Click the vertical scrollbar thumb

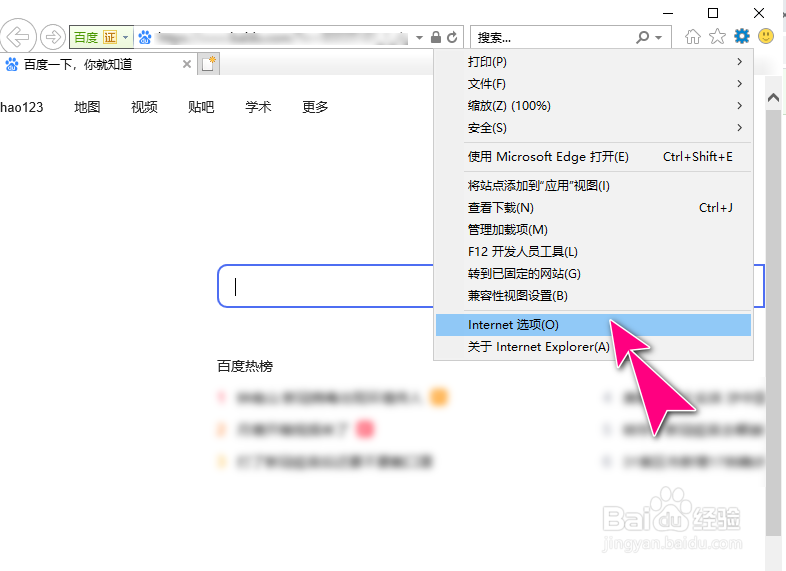773,323
